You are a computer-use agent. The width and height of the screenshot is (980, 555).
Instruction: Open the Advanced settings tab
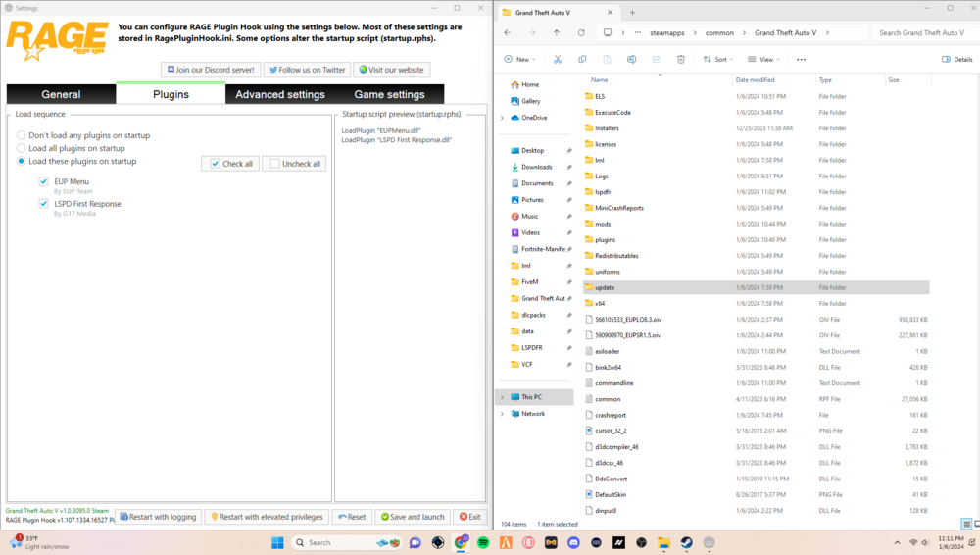coord(280,94)
